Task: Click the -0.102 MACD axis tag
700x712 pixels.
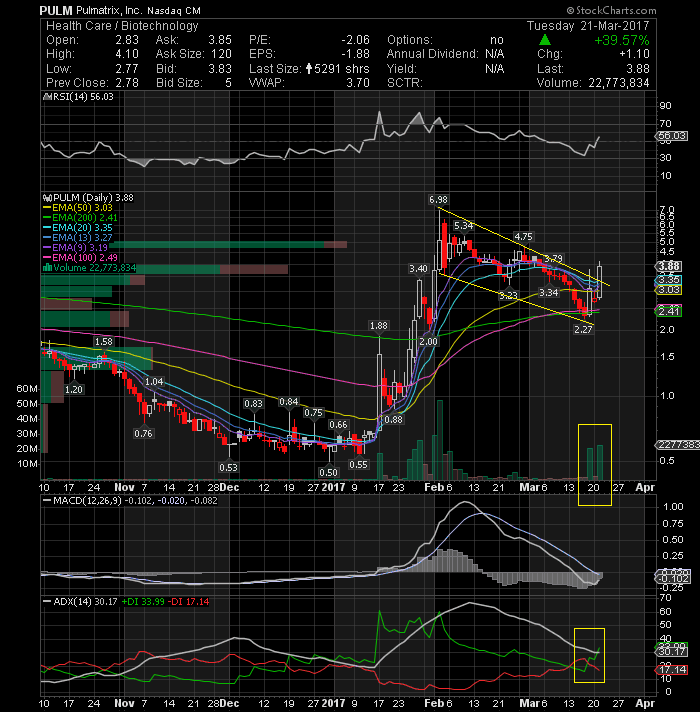Action: pos(674,578)
